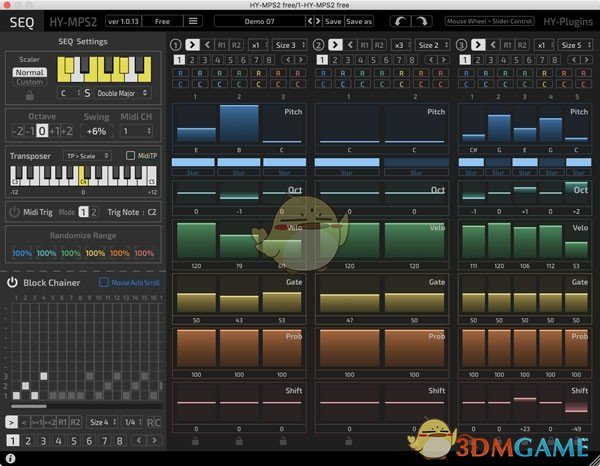Set sequencer 2 to forward play direction
The height and width of the screenshot is (466, 600).
(335, 45)
